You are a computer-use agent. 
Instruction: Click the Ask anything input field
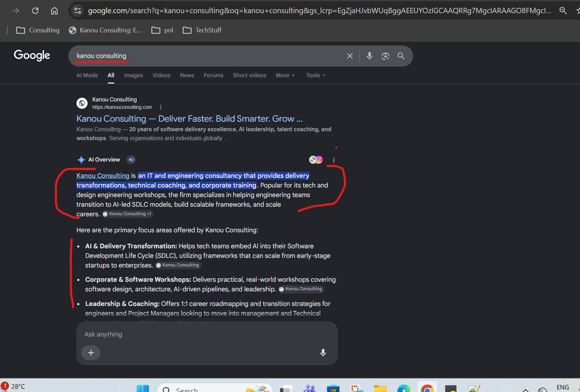pyautogui.click(x=206, y=334)
